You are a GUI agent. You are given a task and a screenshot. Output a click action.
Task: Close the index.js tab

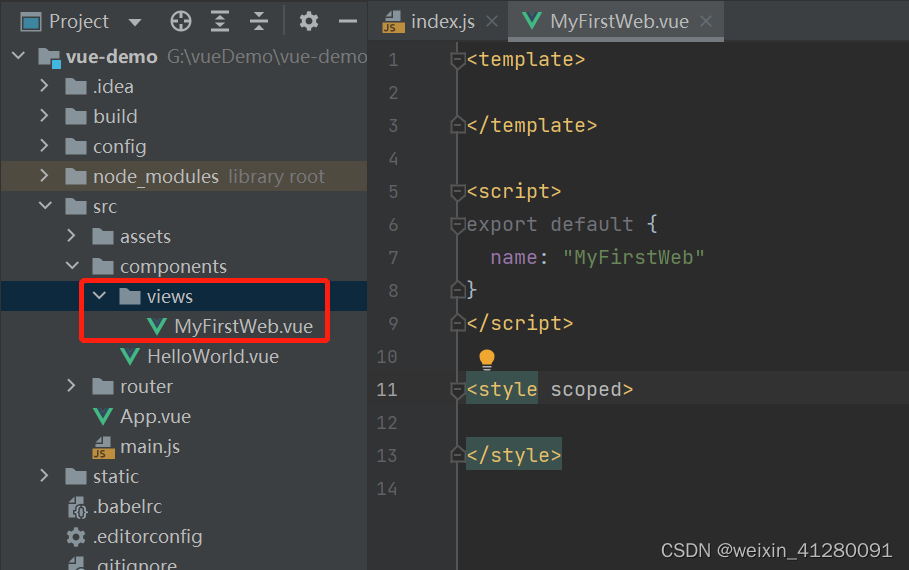492,21
